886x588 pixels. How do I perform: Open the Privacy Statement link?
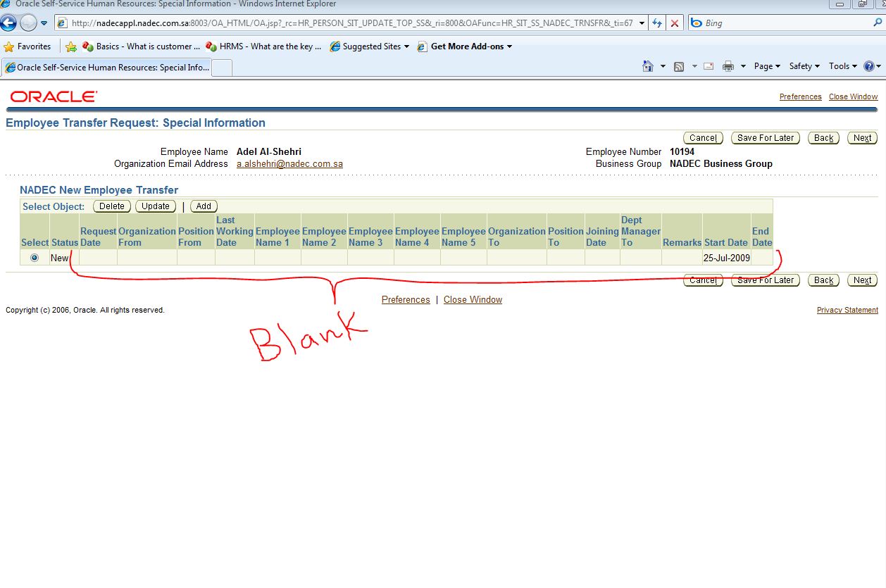tap(847, 311)
